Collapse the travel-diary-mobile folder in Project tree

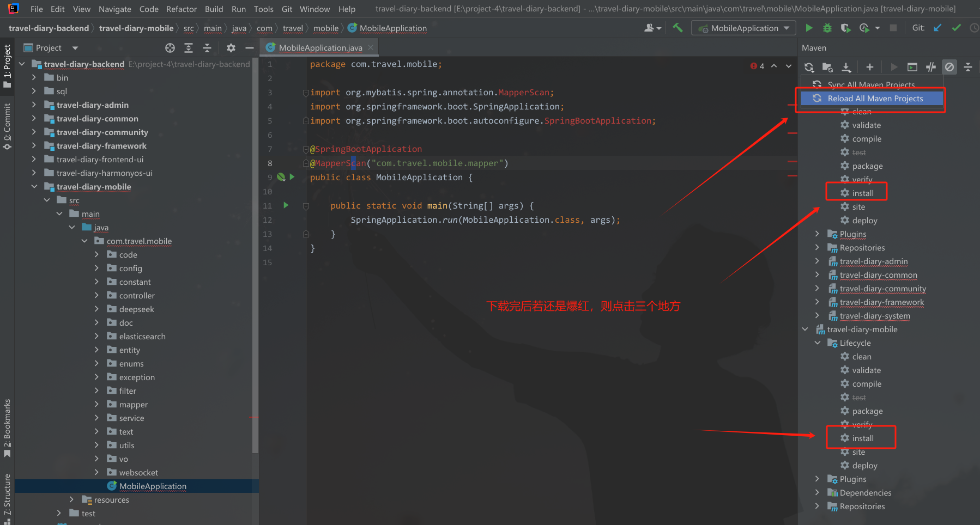34,186
